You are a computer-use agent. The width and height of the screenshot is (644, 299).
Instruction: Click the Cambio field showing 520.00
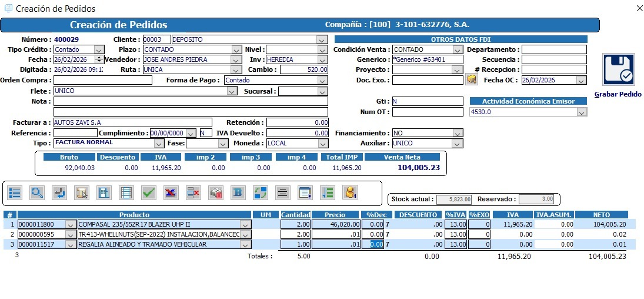(x=304, y=70)
